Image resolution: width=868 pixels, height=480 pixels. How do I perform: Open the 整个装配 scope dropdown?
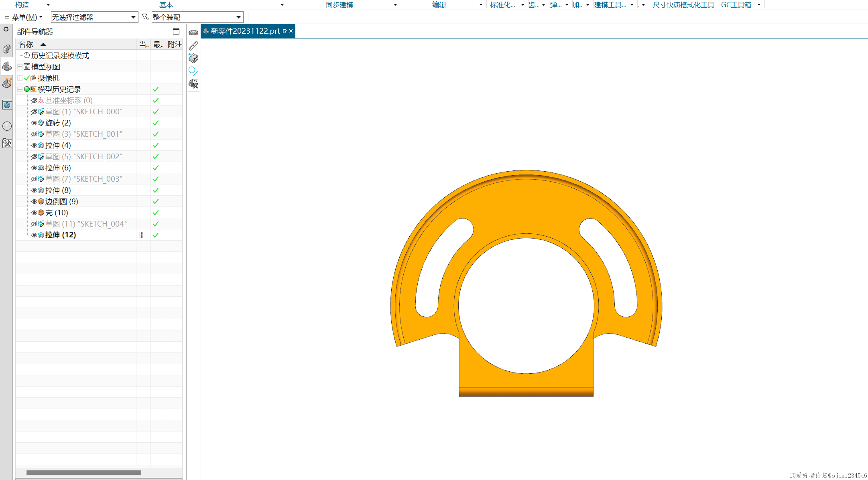(x=197, y=17)
